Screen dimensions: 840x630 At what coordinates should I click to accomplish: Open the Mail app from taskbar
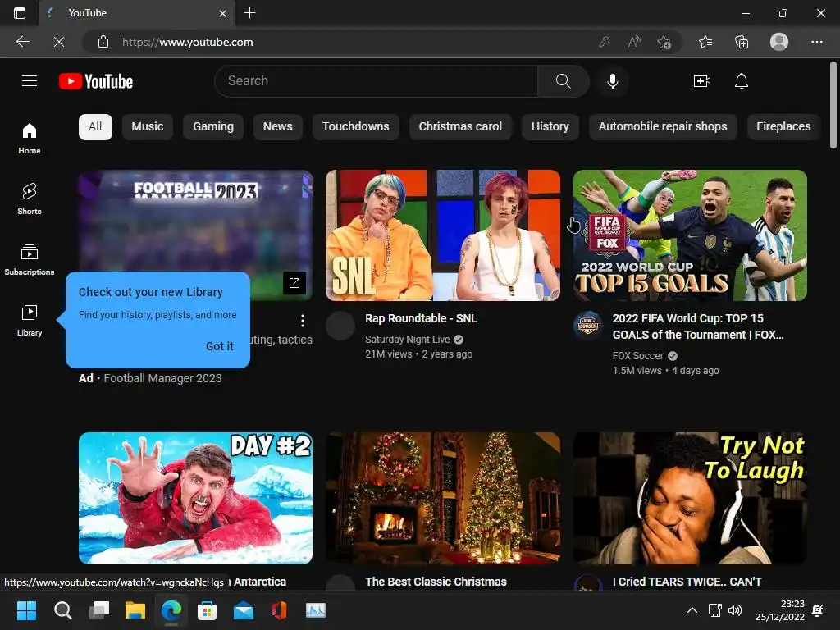(243, 610)
